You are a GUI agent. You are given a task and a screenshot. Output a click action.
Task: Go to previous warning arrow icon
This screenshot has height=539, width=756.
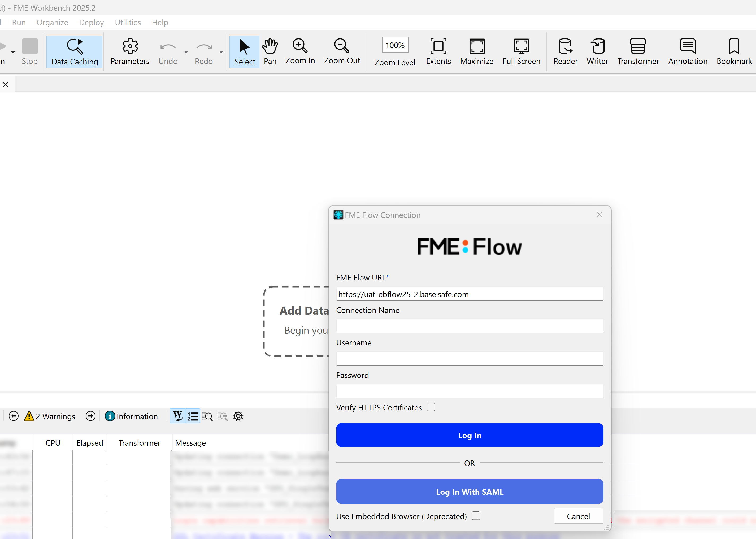click(x=14, y=416)
